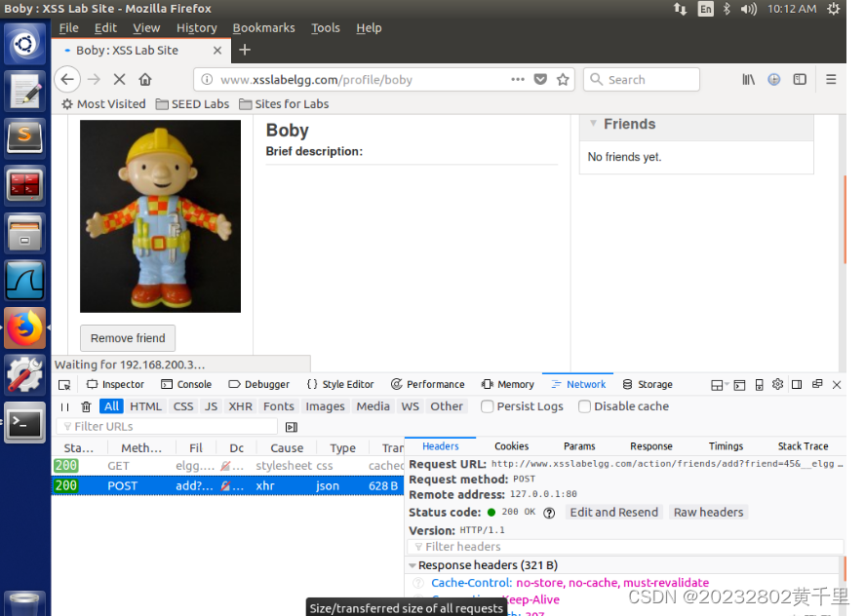Screen dimensions: 865x616
Task: Pause network recording in devtools
Action: (x=64, y=407)
